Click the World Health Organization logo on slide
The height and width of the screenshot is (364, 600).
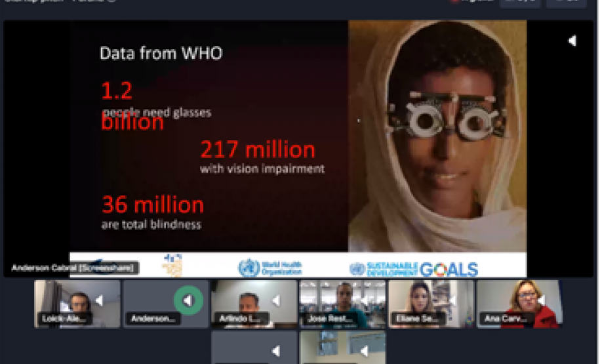[270, 268]
